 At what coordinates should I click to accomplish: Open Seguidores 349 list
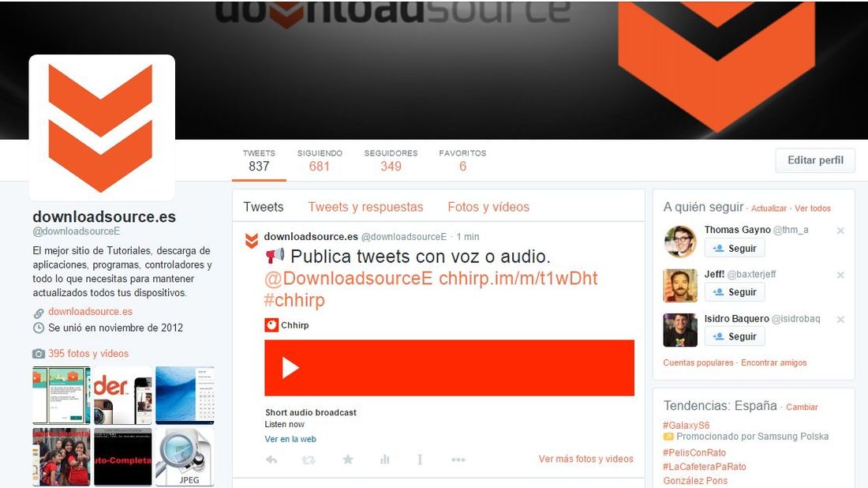pyautogui.click(x=391, y=160)
